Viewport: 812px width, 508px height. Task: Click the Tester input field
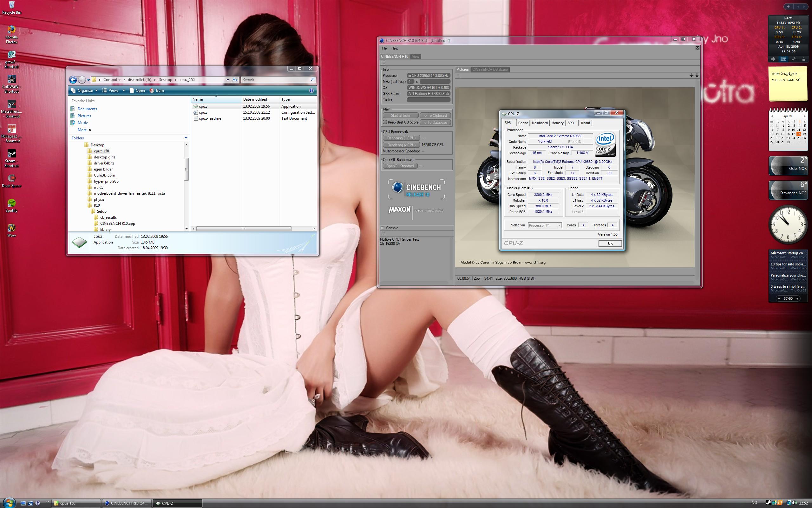point(429,100)
